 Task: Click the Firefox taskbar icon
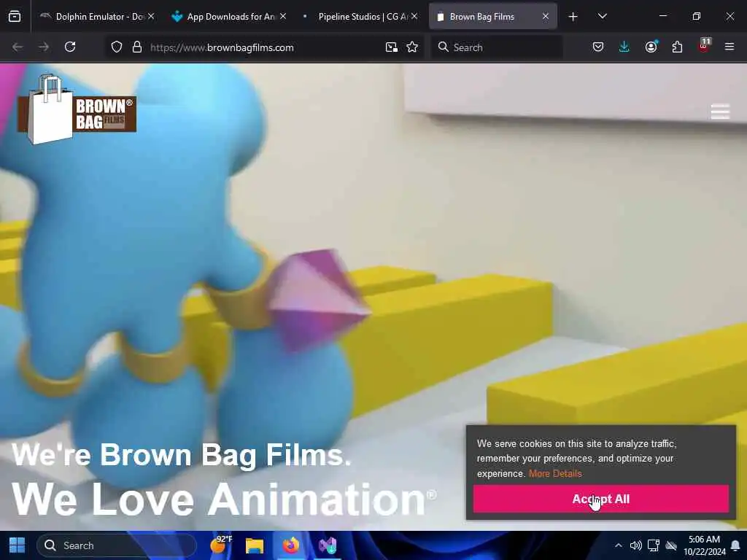pyautogui.click(x=290, y=545)
